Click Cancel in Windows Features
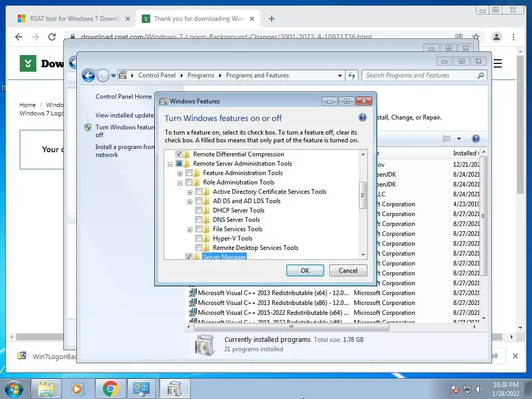This screenshot has width=532, height=399. coord(348,270)
